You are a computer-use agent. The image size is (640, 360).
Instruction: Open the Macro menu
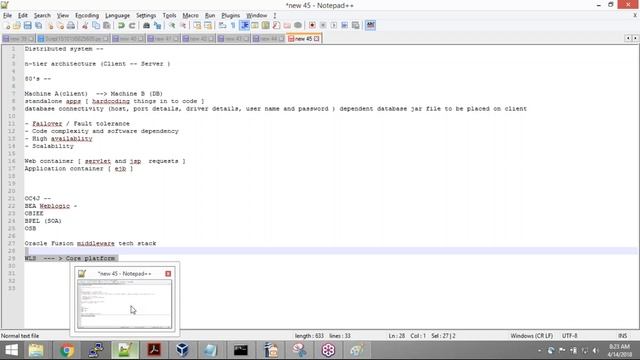pos(190,15)
